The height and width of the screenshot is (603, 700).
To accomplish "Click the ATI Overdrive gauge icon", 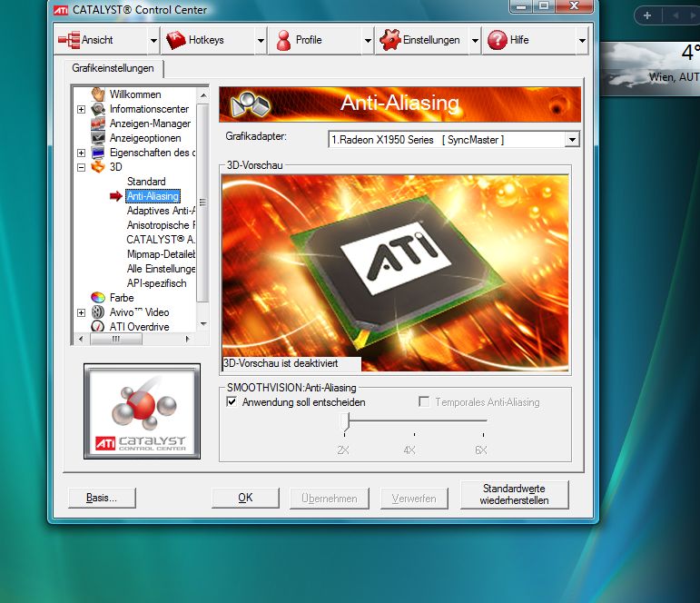I will pyautogui.click(x=98, y=327).
